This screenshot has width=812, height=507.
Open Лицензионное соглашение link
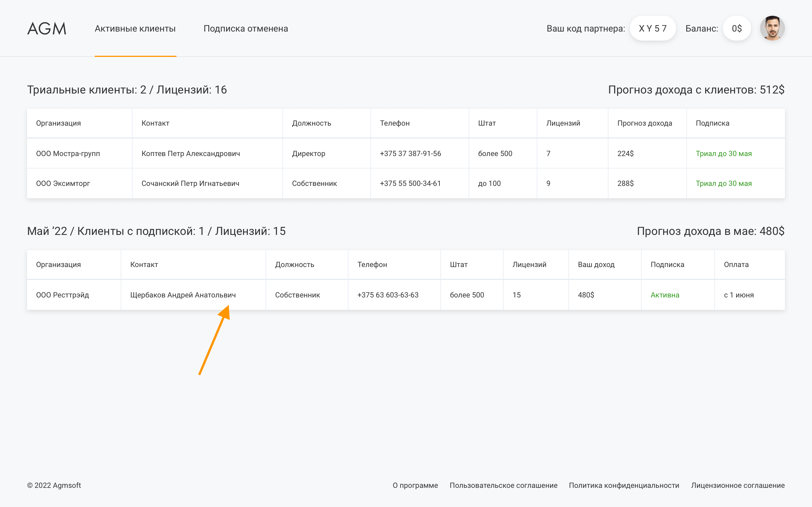(x=738, y=485)
